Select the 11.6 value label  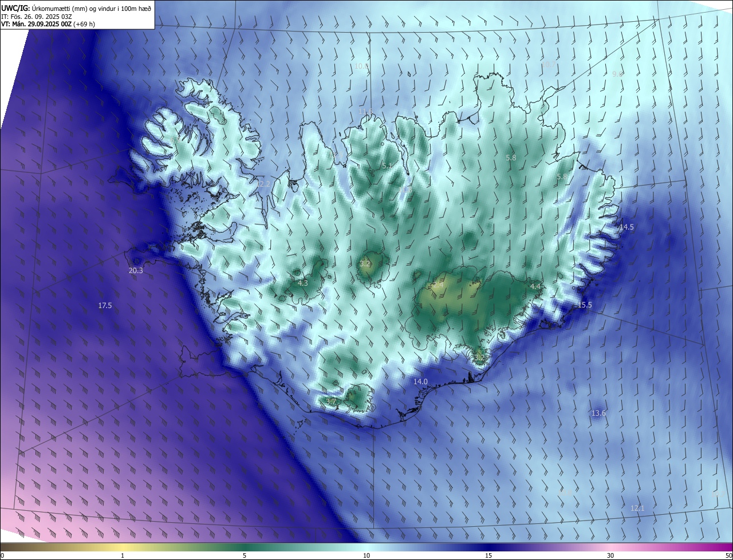[x=365, y=112]
